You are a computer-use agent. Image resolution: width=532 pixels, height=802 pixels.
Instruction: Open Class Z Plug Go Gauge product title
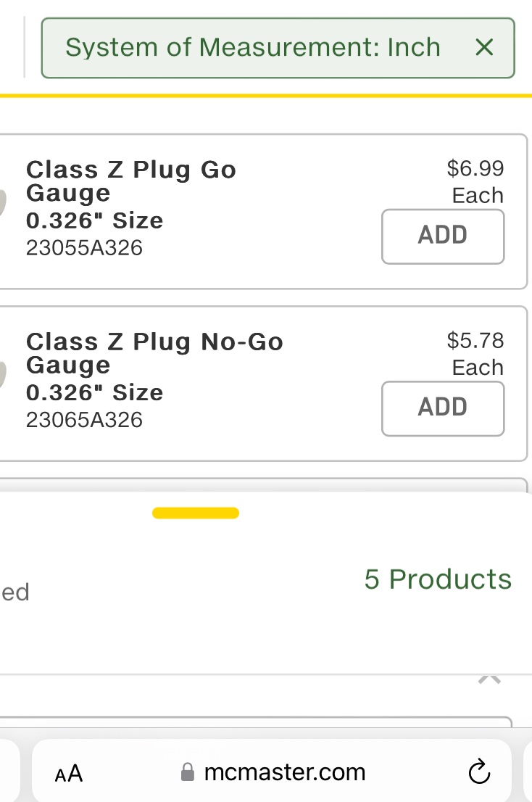tap(131, 181)
